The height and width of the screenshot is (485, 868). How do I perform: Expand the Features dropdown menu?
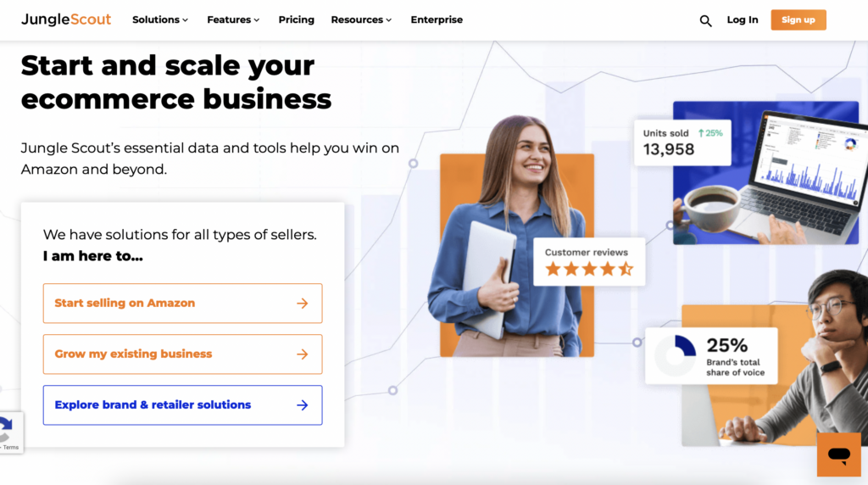[x=233, y=20]
